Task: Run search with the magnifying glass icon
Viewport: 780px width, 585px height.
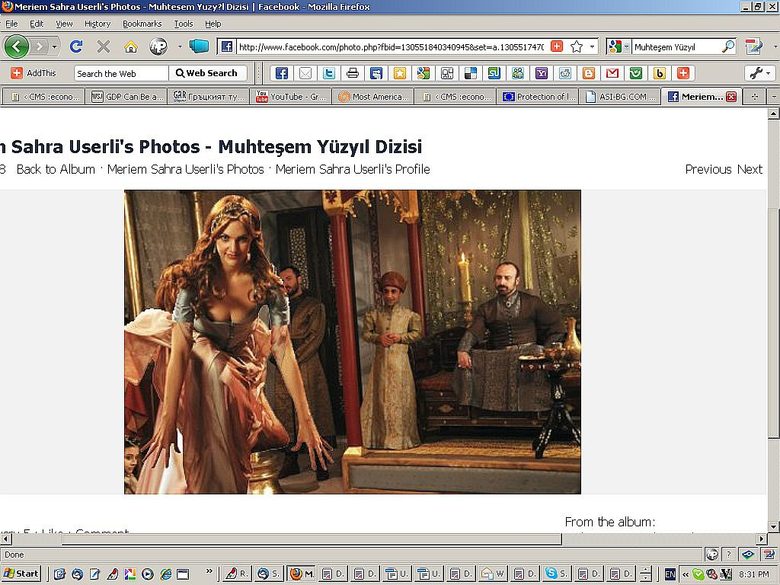Action: (728, 47)
